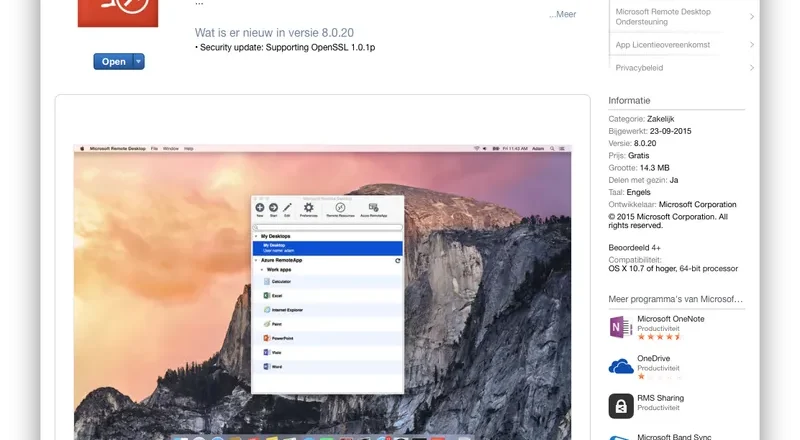The width and height of the screenshot is (800, 440).
Task: Click the volume icon in the preview menu bar
Action: [485, 149]
